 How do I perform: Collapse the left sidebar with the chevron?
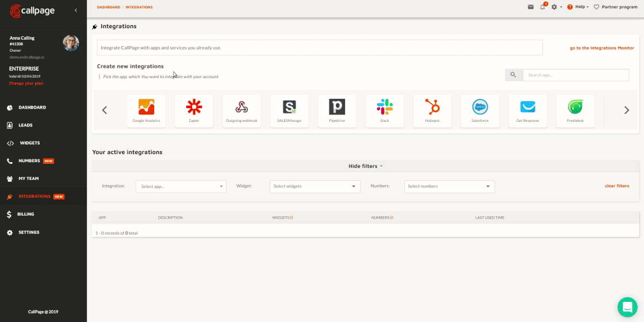[x=76, y=10]
